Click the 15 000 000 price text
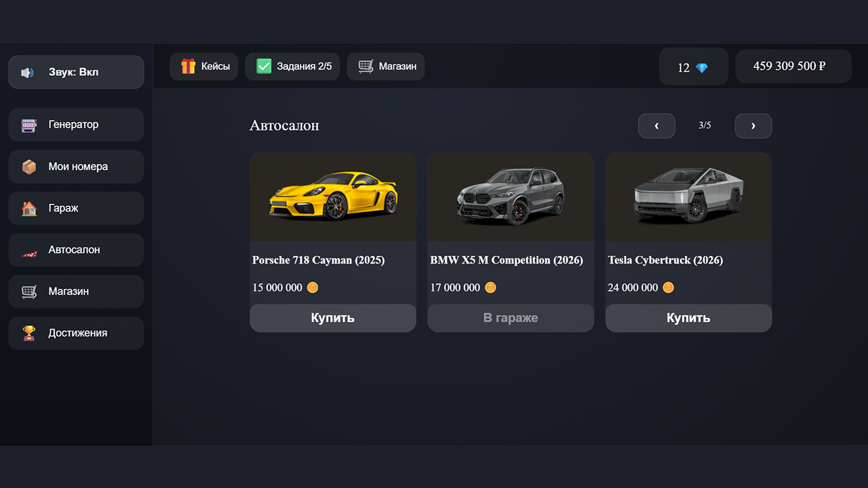The height and width of the screenshot is (488, 868). coord(277,287)
